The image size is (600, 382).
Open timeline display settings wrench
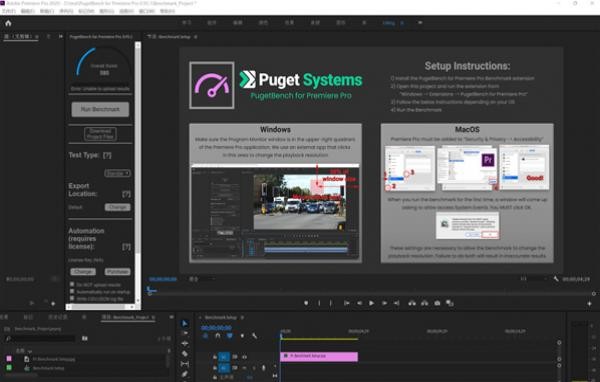[x=254, y=336]
